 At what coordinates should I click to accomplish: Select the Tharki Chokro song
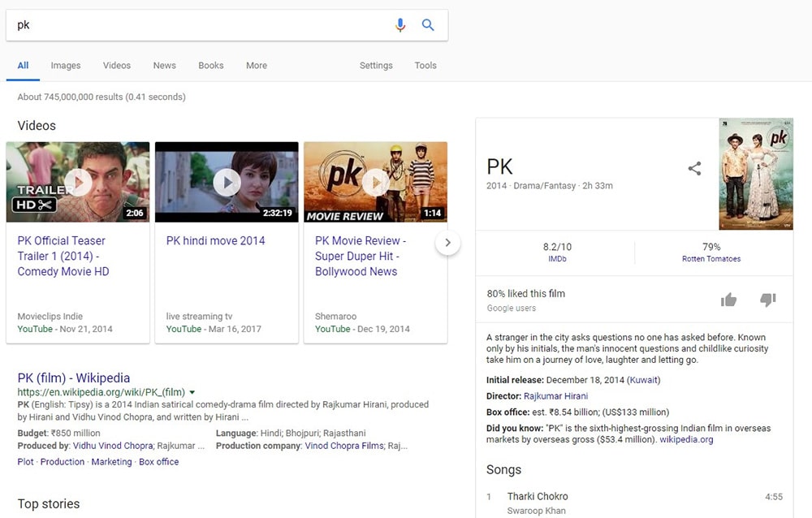coord(538,496)
